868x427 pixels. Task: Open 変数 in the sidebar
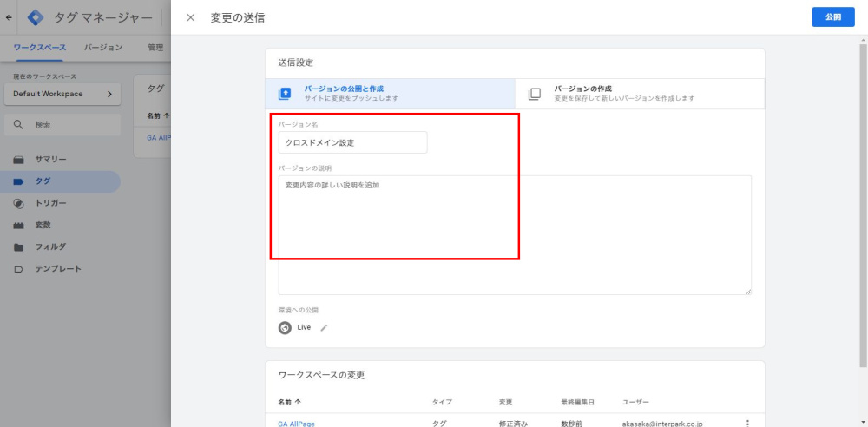[x=43, y=225]
